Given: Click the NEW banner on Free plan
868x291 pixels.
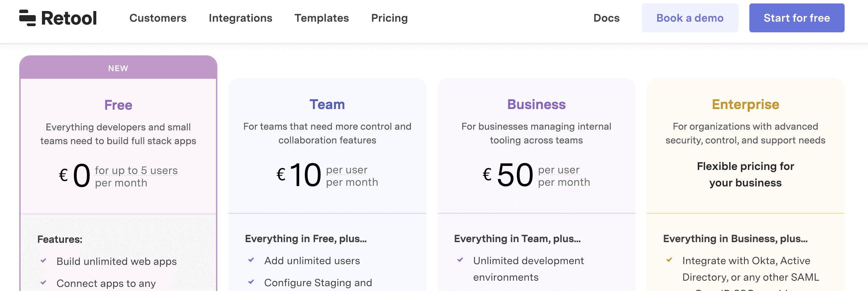Looking at the screenshot, I should point(118,68).
